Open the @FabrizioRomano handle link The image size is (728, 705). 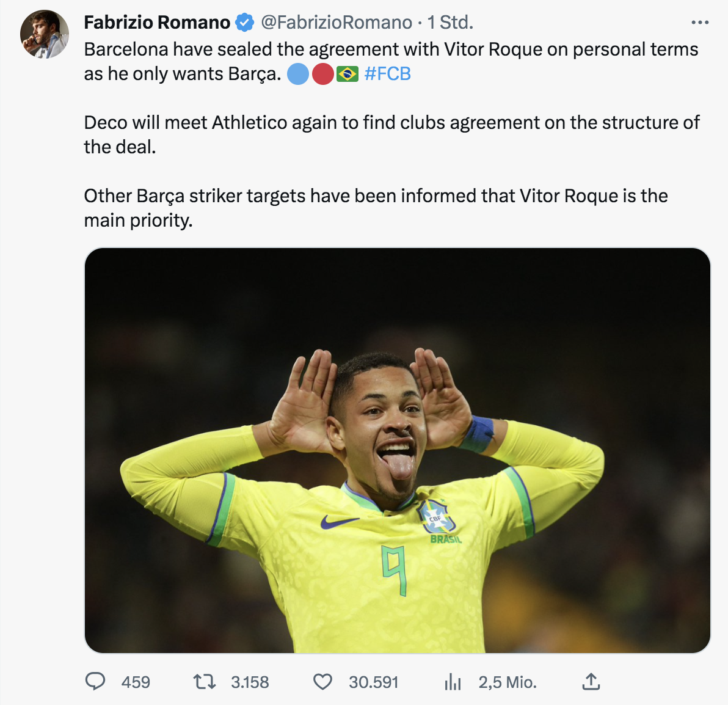[x=337, y=23]
